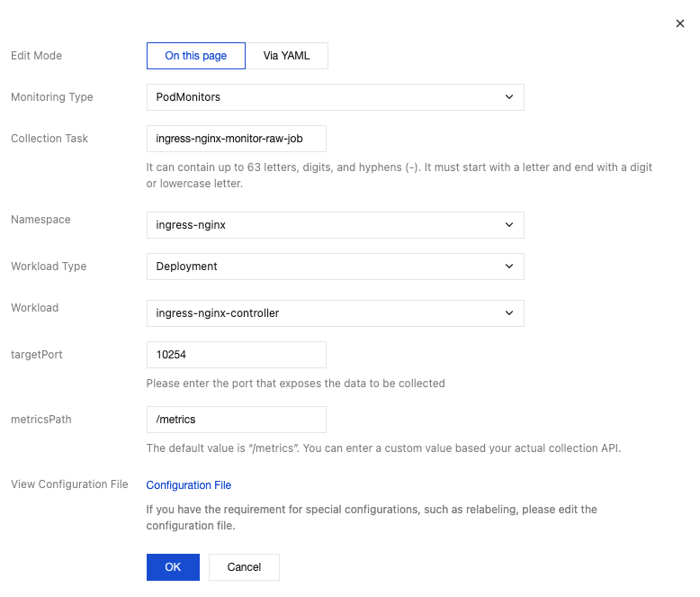
Task: Click the Edit Mode label
Action: coord(36,56)
